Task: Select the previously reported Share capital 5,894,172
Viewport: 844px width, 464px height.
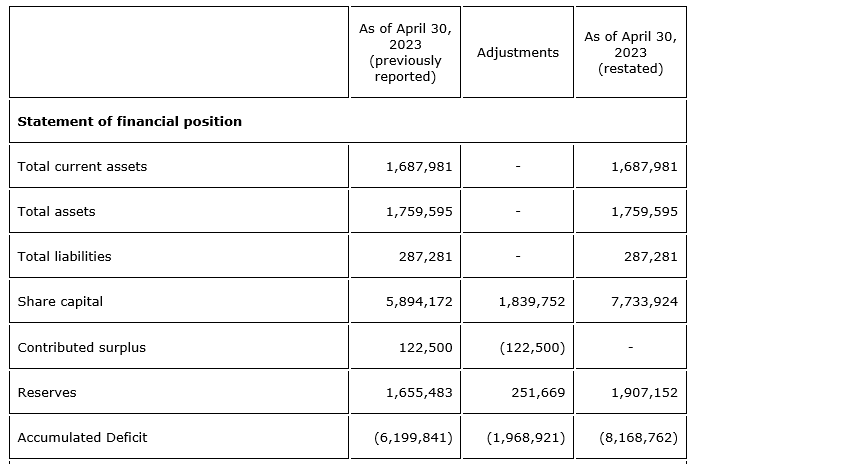Action: tap(419, 302)
